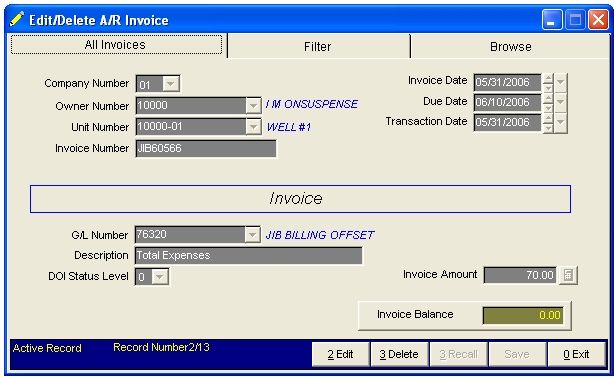
Task: Click the 3 Delete button
Action: point(399,354)
